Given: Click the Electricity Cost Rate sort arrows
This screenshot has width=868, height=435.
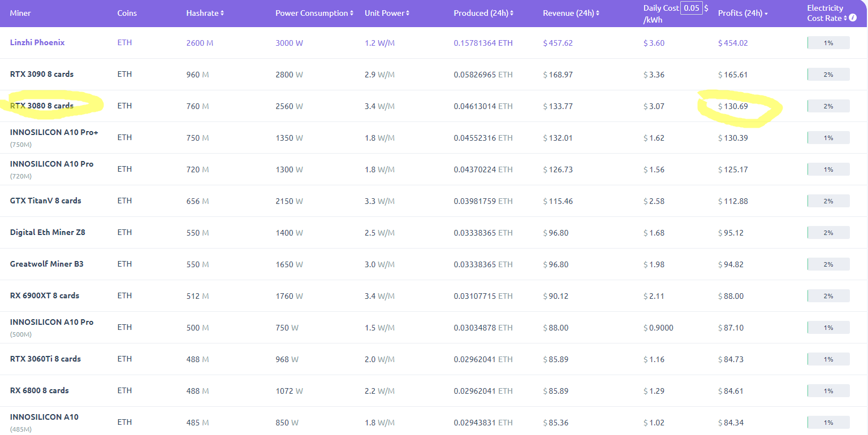Looking at the screenshot, I should (x=845, y=18).
